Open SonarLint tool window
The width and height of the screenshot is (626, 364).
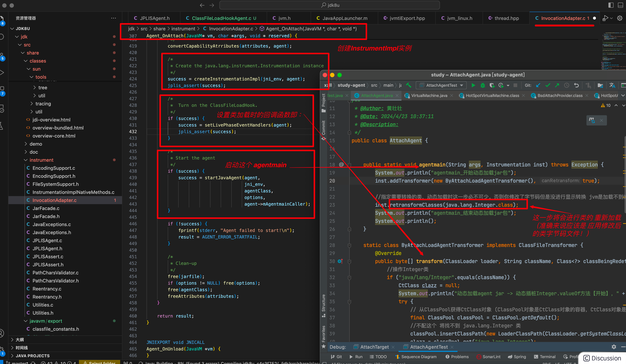click(488, 357)
